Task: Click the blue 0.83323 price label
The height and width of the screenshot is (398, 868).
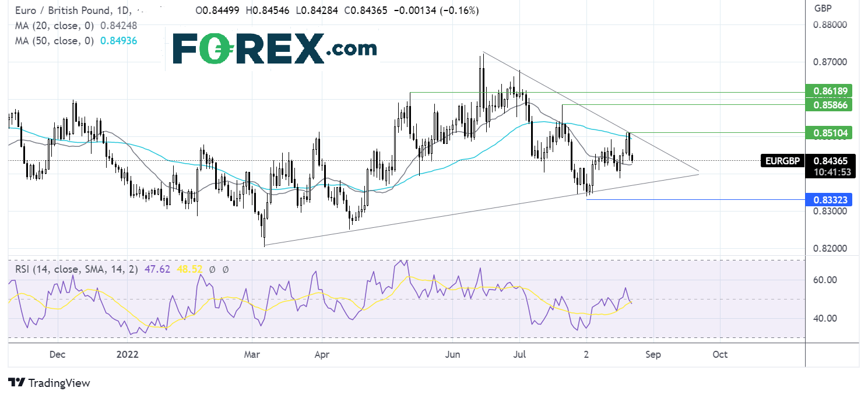Action: 828,200
